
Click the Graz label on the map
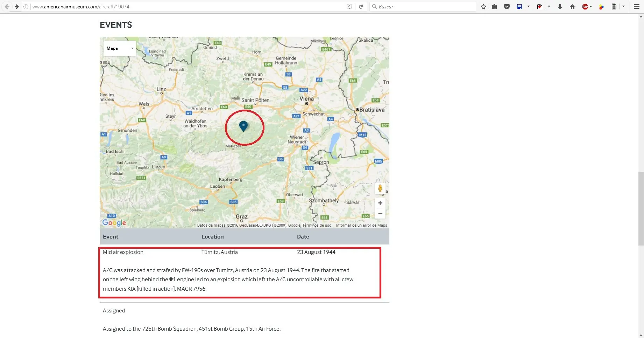[x=242, y=216]
